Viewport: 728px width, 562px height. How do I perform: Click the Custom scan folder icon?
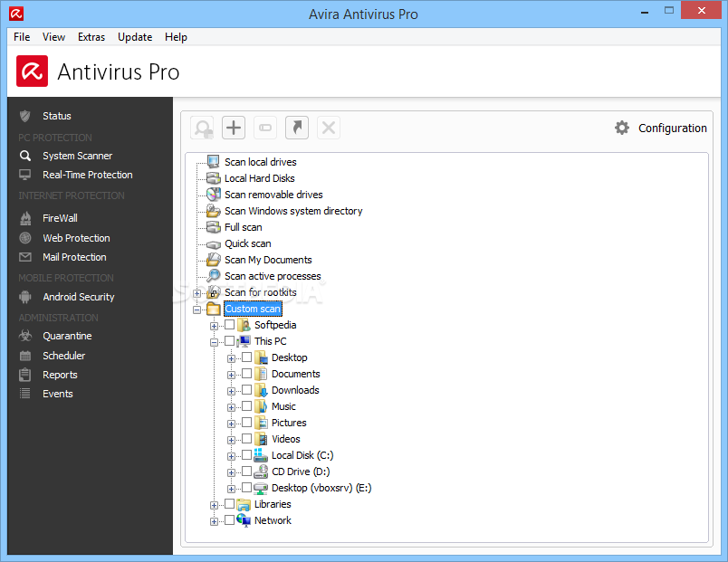click(214, 309)
